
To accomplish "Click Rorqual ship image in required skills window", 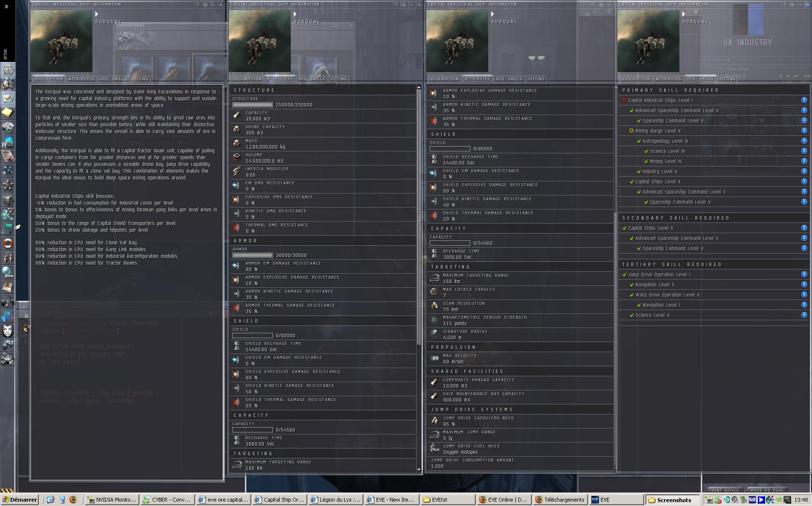I will [x=648, y=41].
